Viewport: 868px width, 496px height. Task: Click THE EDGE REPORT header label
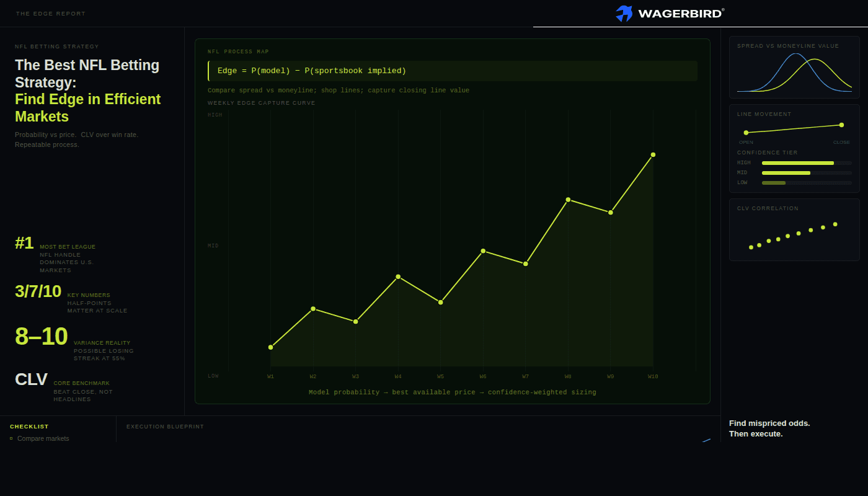pos(51,14)
